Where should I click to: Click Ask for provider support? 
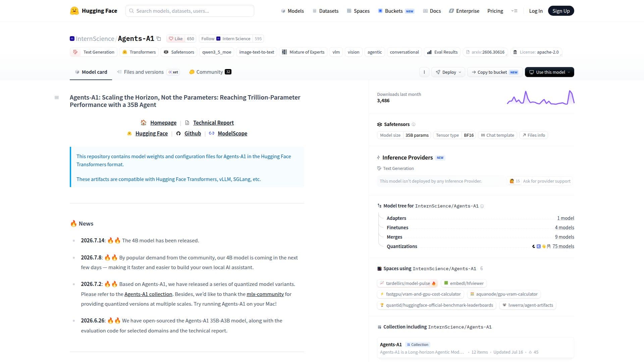coord(540,181)
